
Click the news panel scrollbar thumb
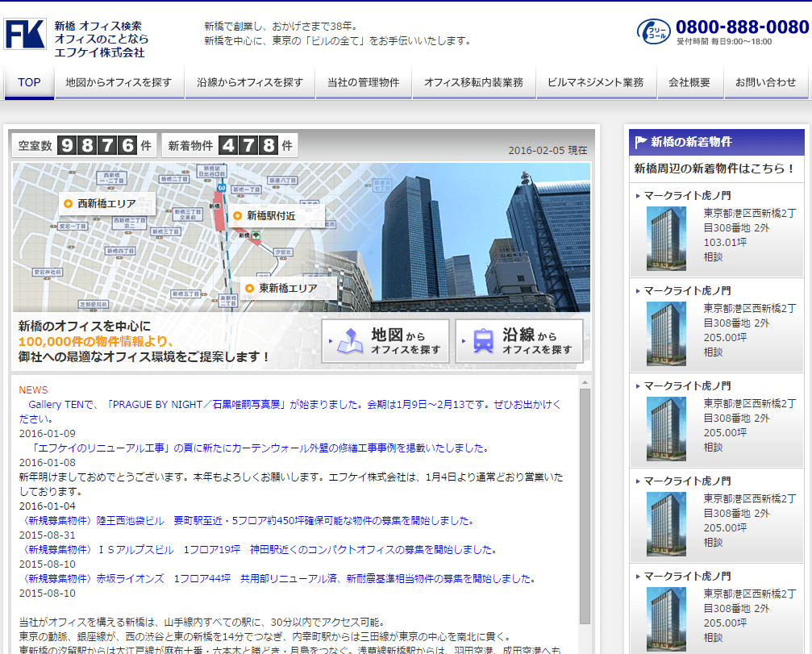pyautogui.click(x=585, y=506)
